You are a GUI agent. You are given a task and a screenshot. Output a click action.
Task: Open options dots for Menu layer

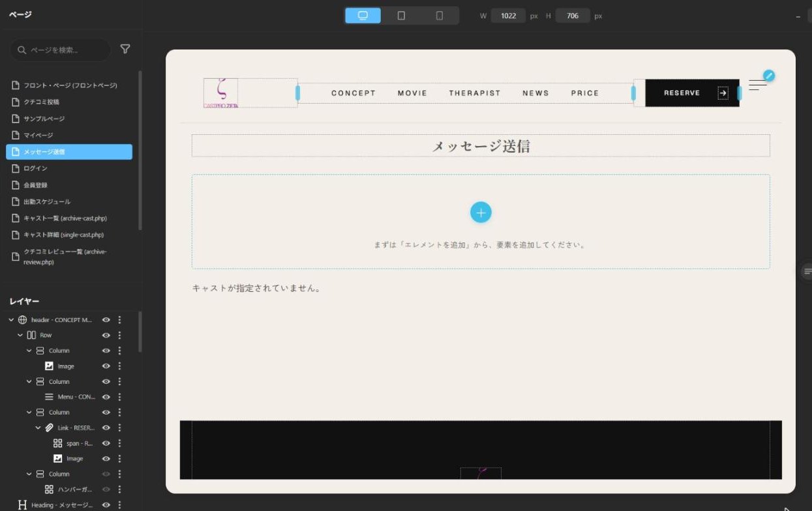pyautogui.click(x=119, y=397)
